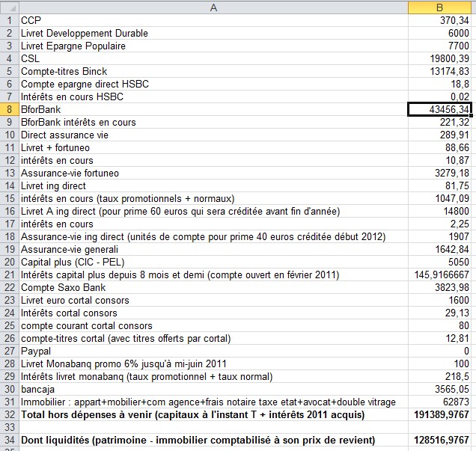476x451 pixels.
Task: Select the Livret Monabanq promo cell
Action: point(213,363)
